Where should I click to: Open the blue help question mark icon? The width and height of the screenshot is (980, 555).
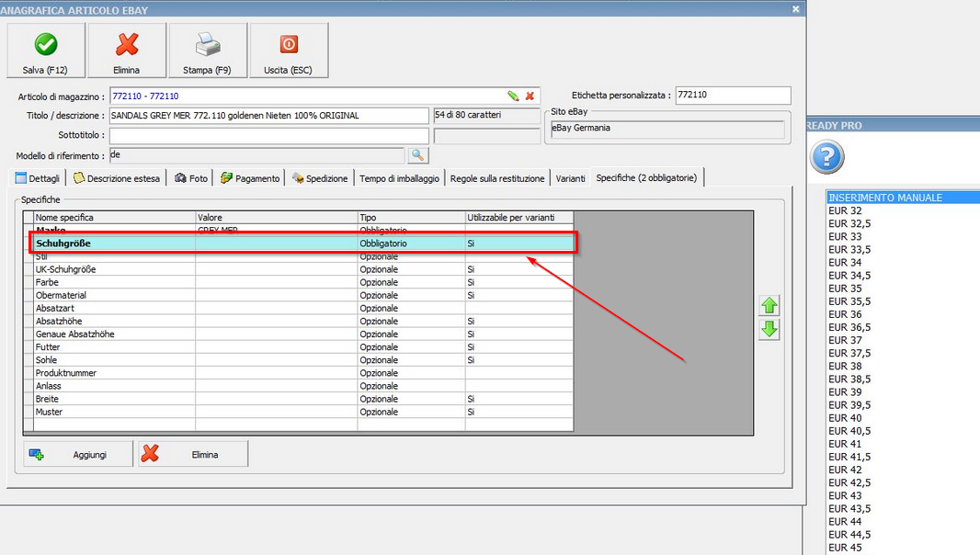pyautogui.click(x=826, y=157)
